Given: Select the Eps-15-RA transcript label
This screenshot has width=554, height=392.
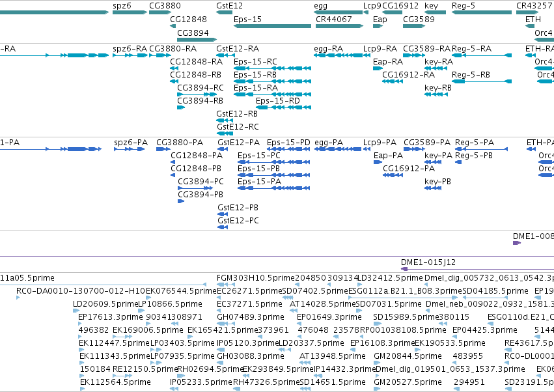Looking at the screenshot, I should coord(256,88).
